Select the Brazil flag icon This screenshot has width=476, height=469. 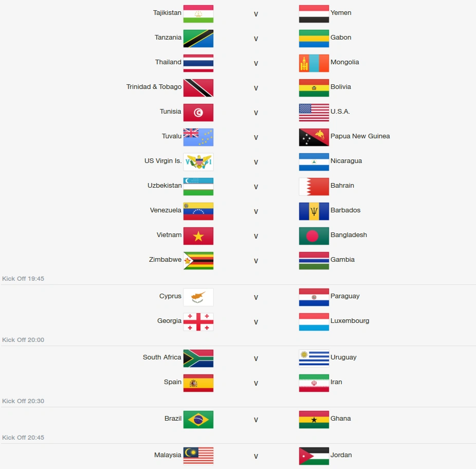(198, 420)
